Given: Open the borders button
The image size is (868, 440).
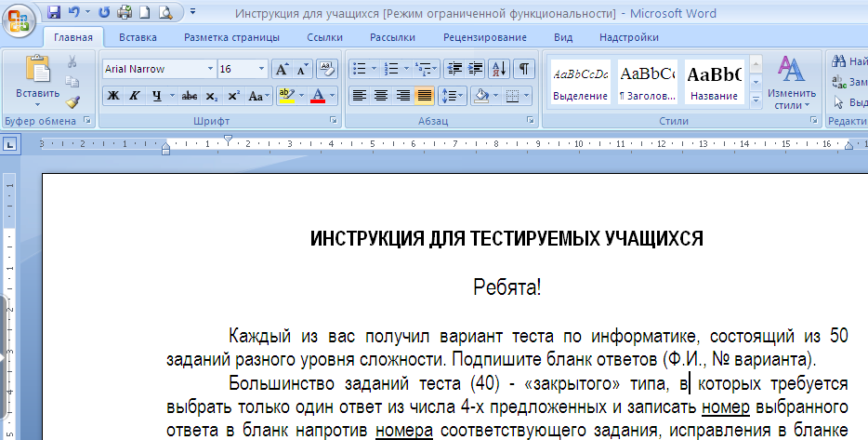Looking at the screenshot, I should pyautogui.click(x=513, y=96).
